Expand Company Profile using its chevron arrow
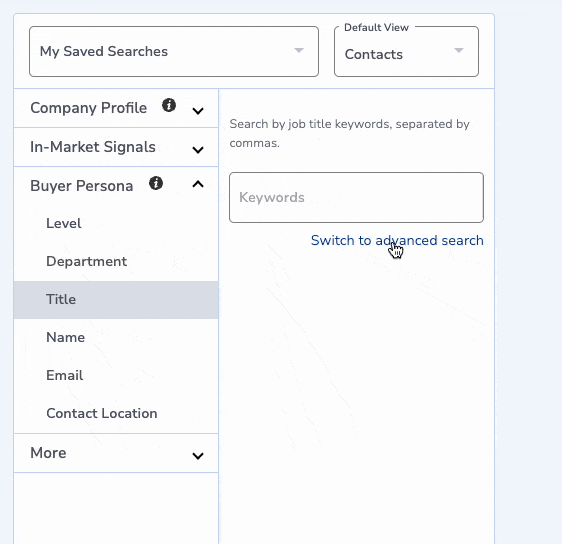This screenshot has width=562, height=544. [198, 111]
